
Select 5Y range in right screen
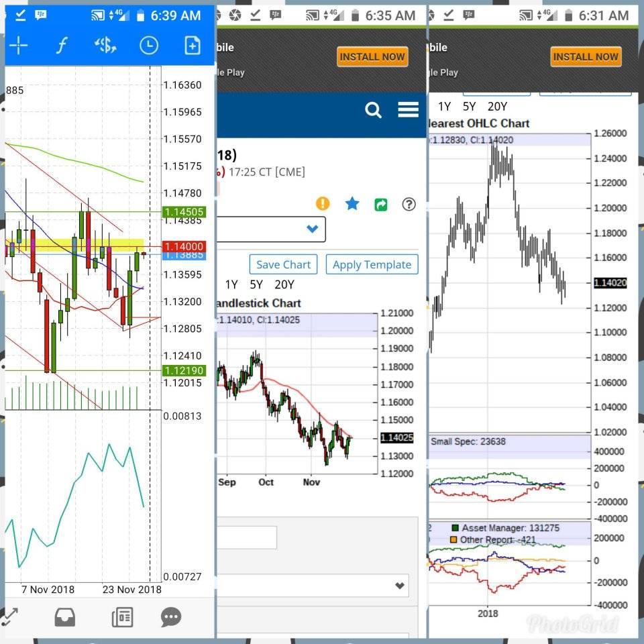(469, 107)
